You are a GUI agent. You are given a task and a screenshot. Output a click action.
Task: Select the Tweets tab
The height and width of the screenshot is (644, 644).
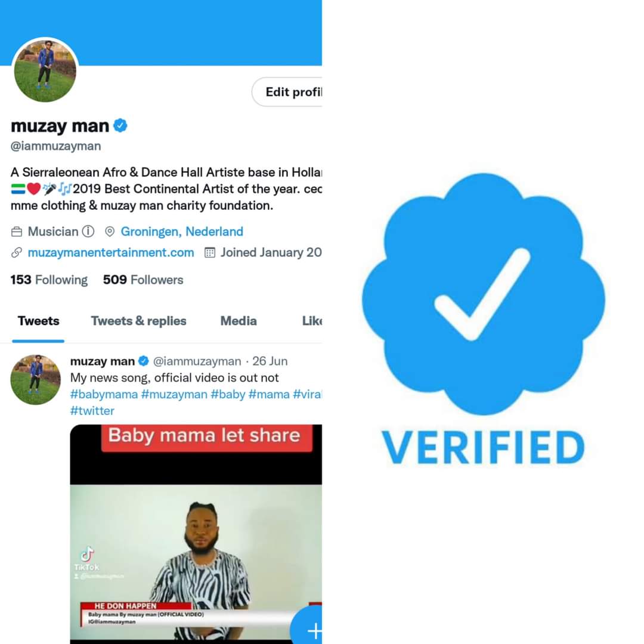coord(39,321)
